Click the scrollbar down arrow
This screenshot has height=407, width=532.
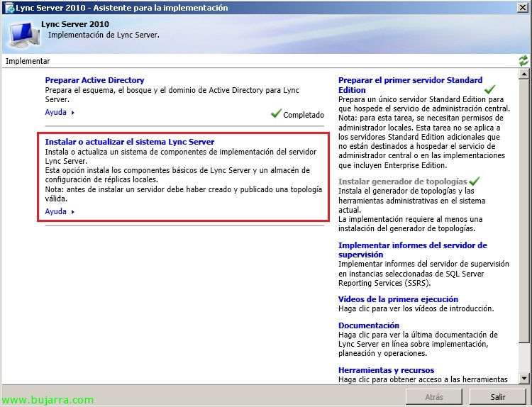pyautogui.click(x=524, y=378)
